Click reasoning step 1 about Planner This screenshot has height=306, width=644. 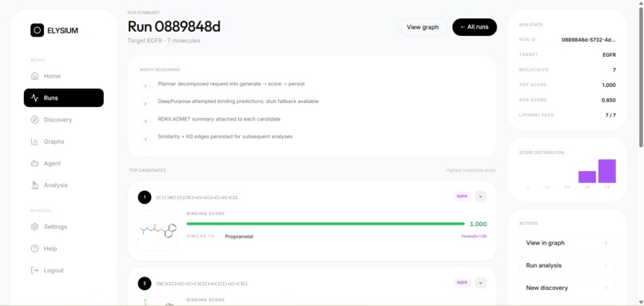tap(231, 84)
